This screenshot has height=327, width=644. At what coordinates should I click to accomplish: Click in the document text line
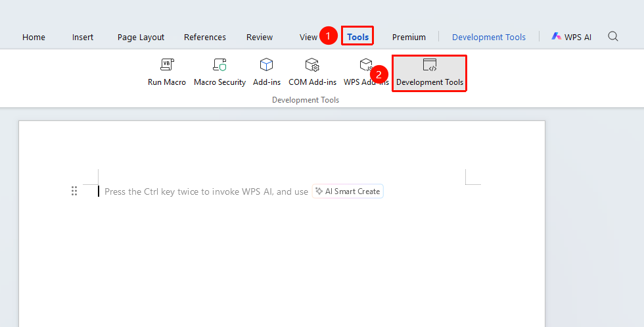pyautogui.click(x=206, y=191)
